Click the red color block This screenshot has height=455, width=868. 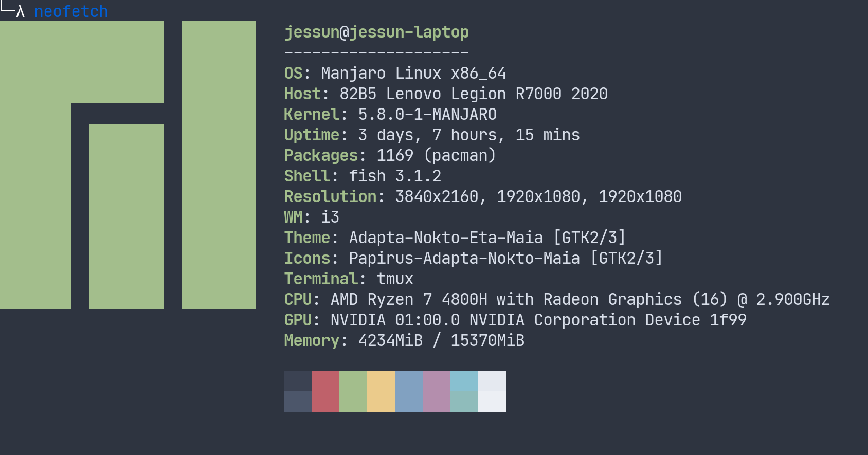pyautogui.click(x=325, y=391)
